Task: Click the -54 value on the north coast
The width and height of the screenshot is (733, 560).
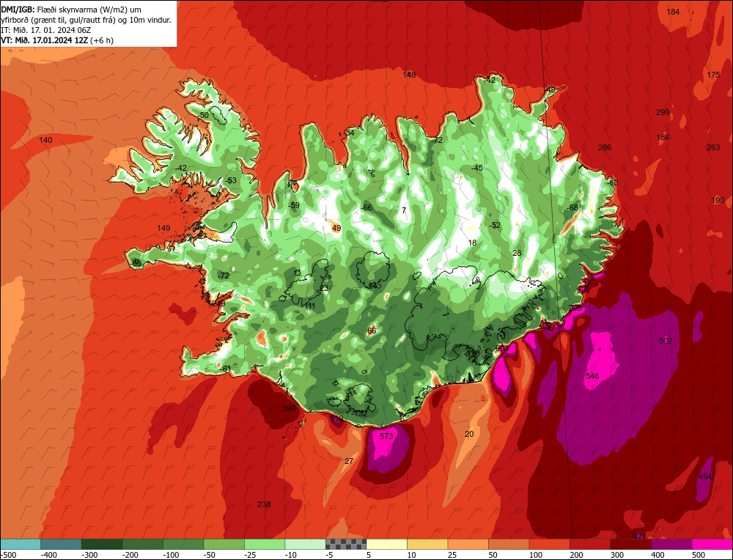Action: point(348,133)
